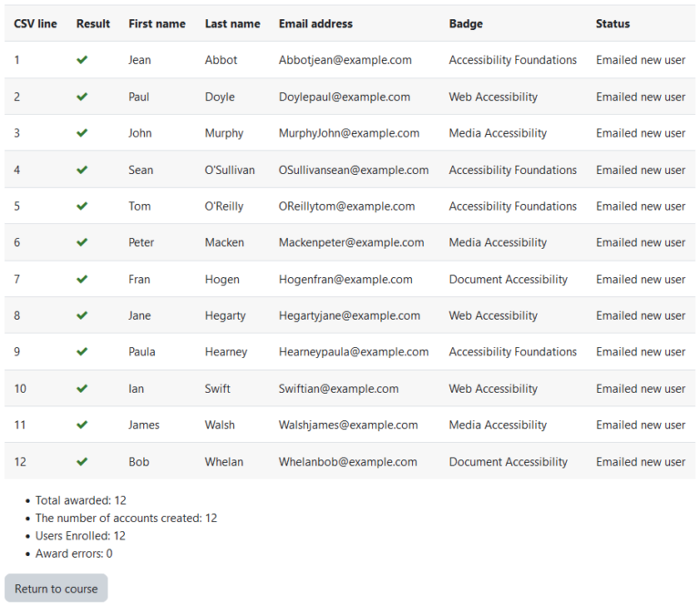Click the Last name column header
The width and height of the screenshot is (700, 606).
coord(232,24)
